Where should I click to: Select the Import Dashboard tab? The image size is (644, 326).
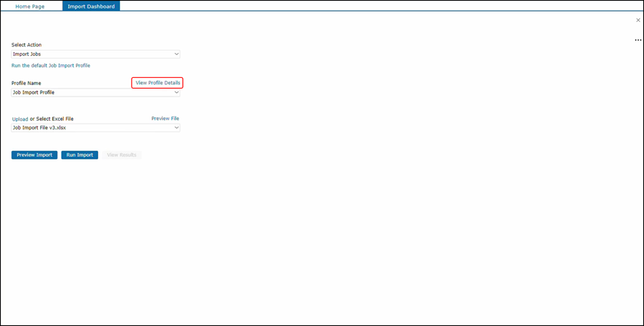pyautogui.click(x=91, y=6)
